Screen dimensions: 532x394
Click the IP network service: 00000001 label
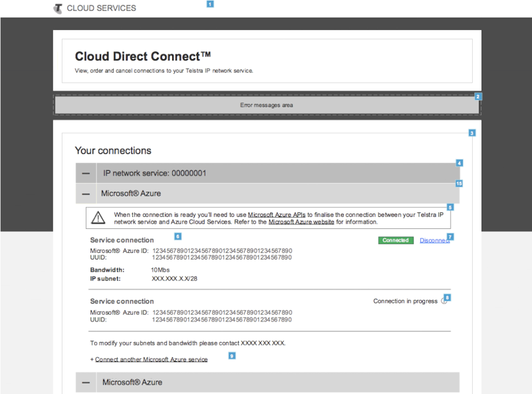(154, 173)
